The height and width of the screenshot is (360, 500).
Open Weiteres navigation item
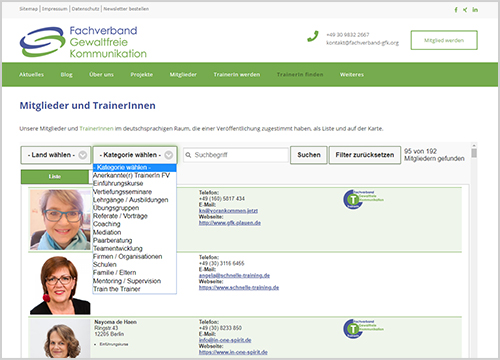352,74
